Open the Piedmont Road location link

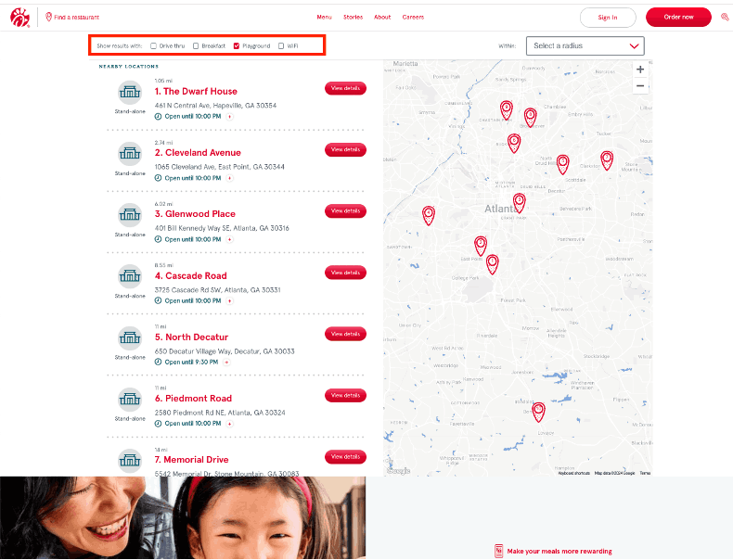(x=199, y=399)
